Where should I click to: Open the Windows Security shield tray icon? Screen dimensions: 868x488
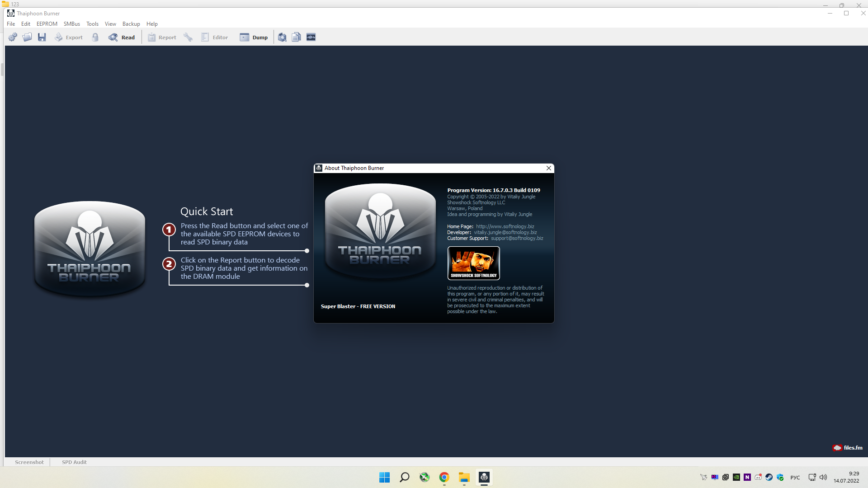click(x=780, y=477)
